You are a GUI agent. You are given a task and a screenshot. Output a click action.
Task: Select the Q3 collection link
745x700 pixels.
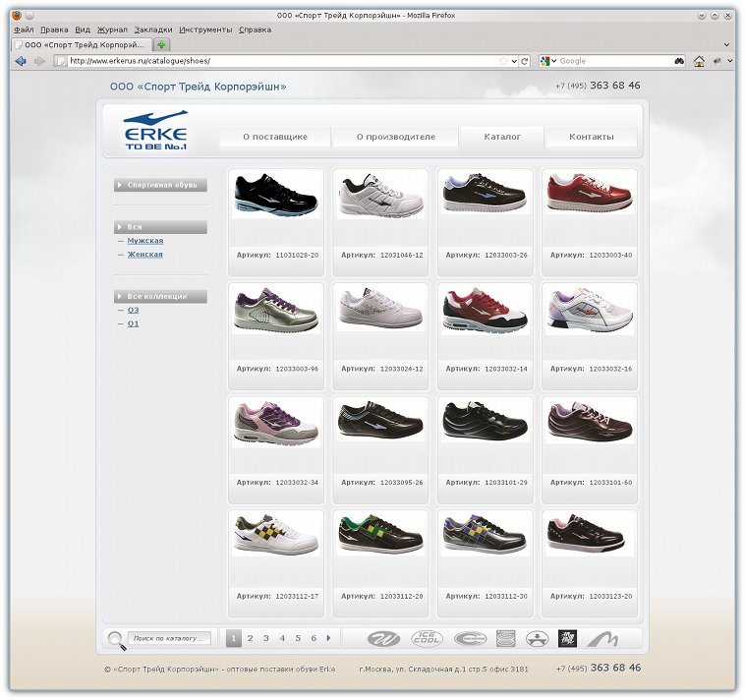(x=133, y=310)
